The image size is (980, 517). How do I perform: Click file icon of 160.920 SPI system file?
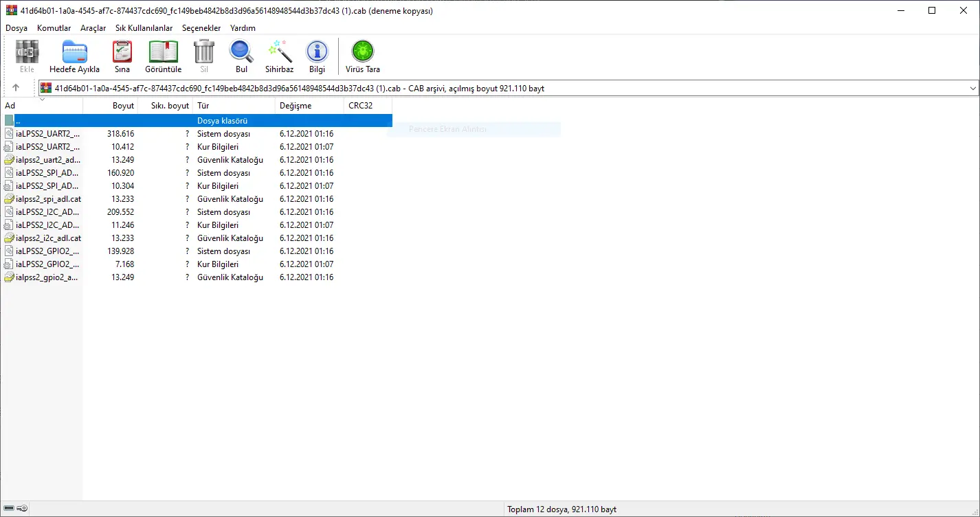[9, 173]
